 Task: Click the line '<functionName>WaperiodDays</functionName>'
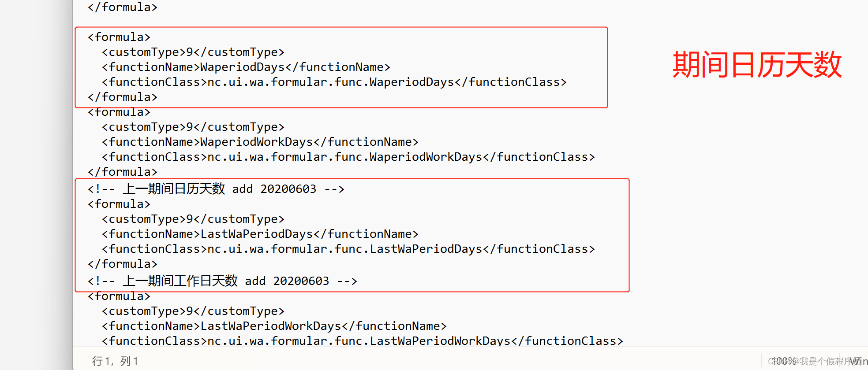[x=246, y=67]
